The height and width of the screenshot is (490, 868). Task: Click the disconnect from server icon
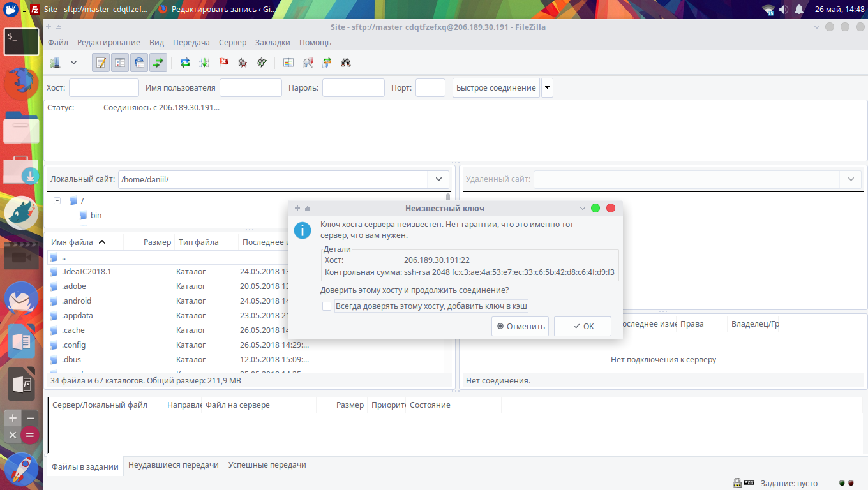[243, 63]
